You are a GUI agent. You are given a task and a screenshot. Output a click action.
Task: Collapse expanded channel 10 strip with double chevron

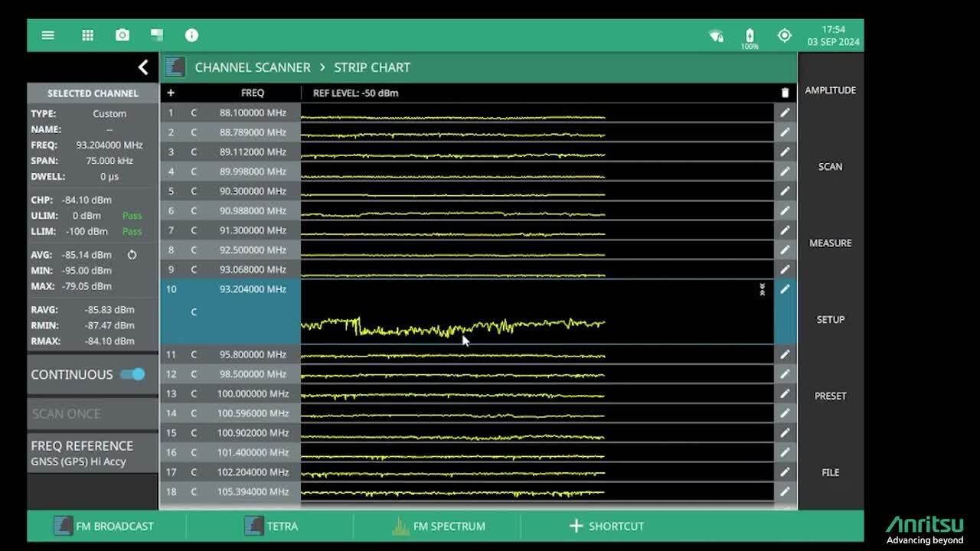click(762, 289)
